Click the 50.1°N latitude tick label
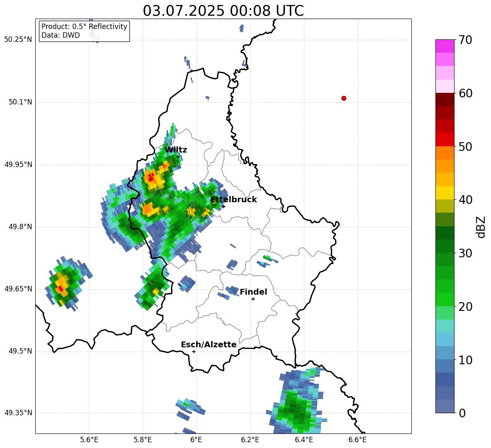Screen dimensions: 491x448 click(20, 102)
